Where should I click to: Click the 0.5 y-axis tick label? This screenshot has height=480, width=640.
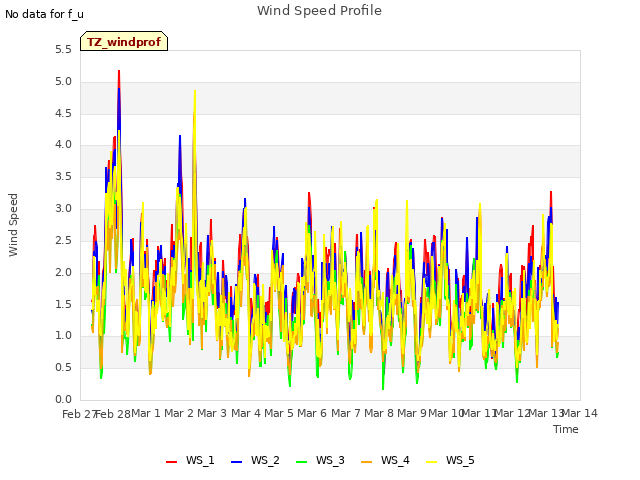63,367
